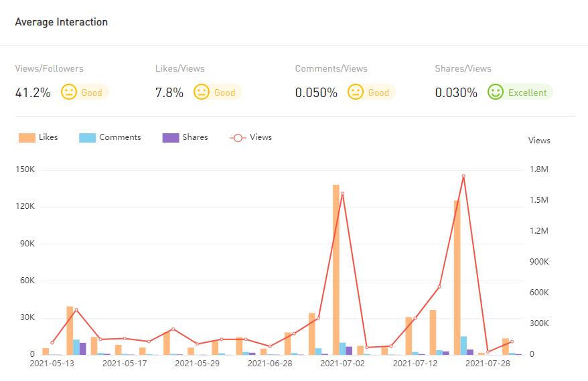Click the Good badge under Views/Followers
The width and height of the screenshot is (588, 381).
(92, 92)
